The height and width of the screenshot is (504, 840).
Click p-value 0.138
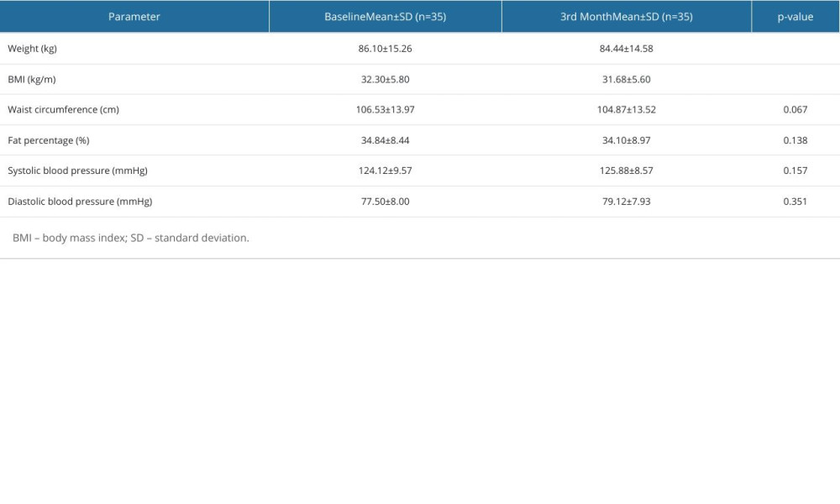point(795,140)
